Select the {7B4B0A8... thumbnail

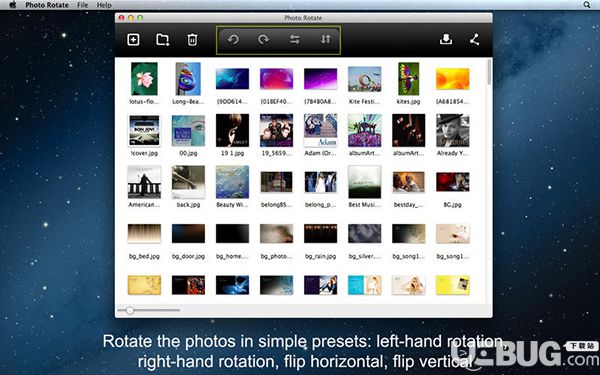click(x=321, y=79)
